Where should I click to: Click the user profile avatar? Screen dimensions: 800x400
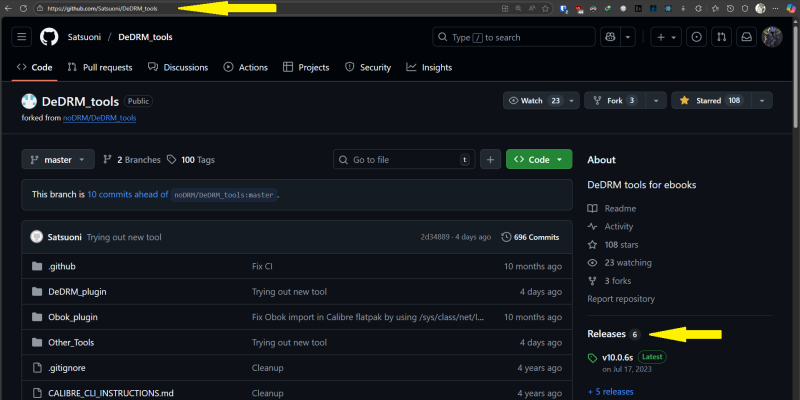point(772,37)
